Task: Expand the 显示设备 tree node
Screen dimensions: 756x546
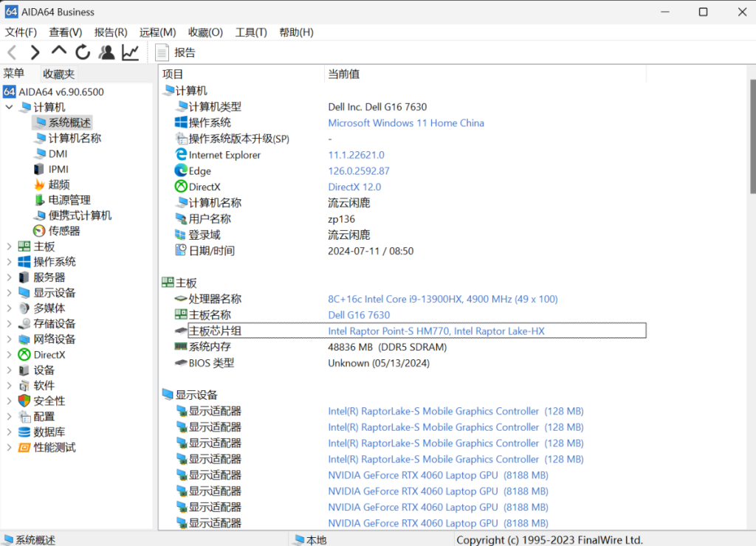Action: (x=9, y=292)
